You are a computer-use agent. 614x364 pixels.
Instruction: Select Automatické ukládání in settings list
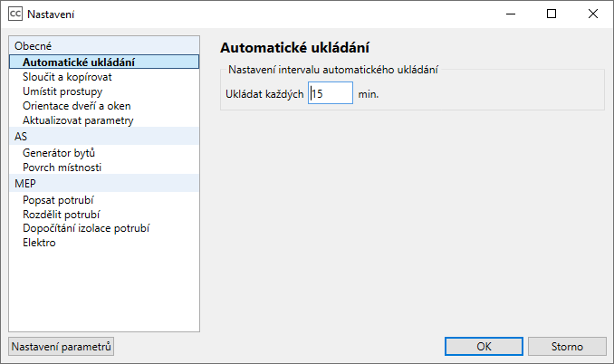coord(104,62)
